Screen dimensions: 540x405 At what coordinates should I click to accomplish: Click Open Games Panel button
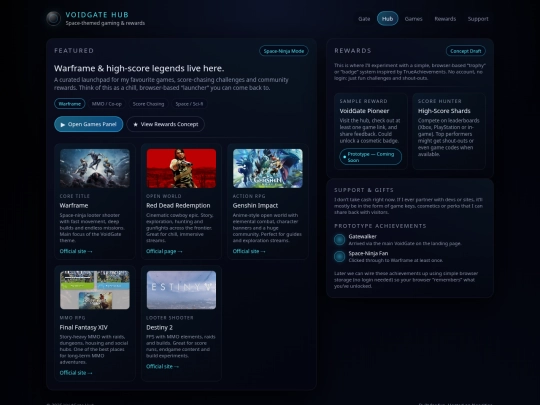click(89, 124)
